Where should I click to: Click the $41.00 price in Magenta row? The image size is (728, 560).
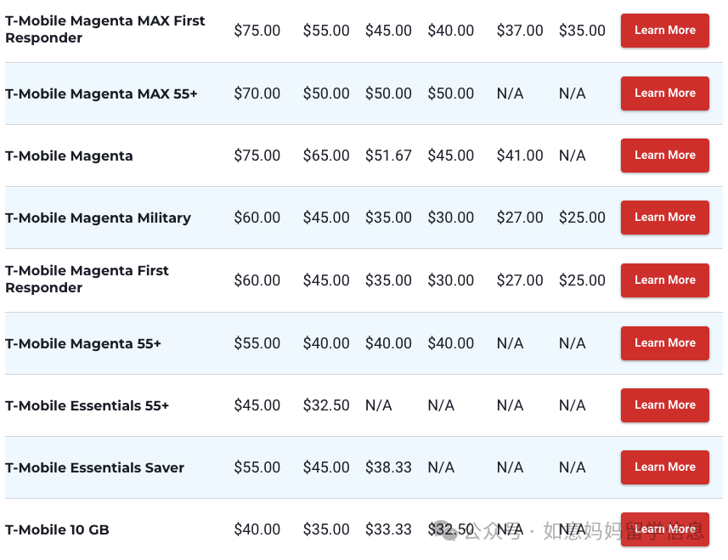point(520,156)
